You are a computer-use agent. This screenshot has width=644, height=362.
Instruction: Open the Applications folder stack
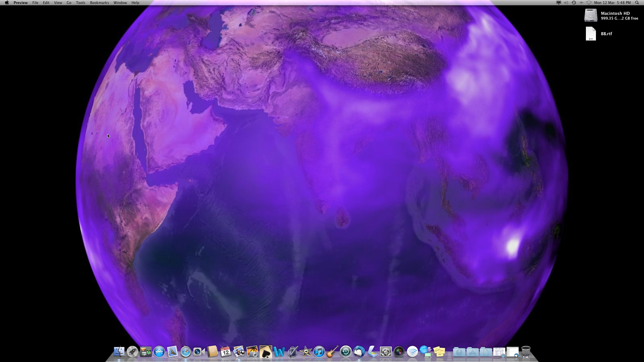[x=472, y=352]
